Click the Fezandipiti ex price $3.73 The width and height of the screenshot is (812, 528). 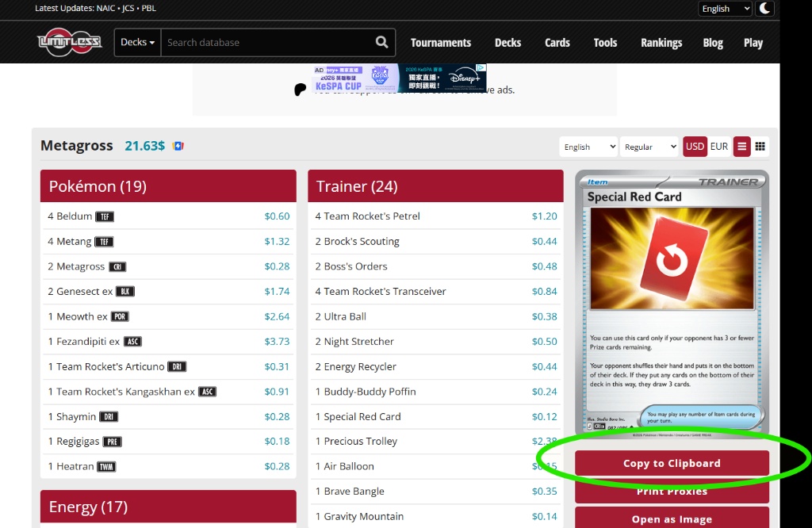[x=277, y=341]
